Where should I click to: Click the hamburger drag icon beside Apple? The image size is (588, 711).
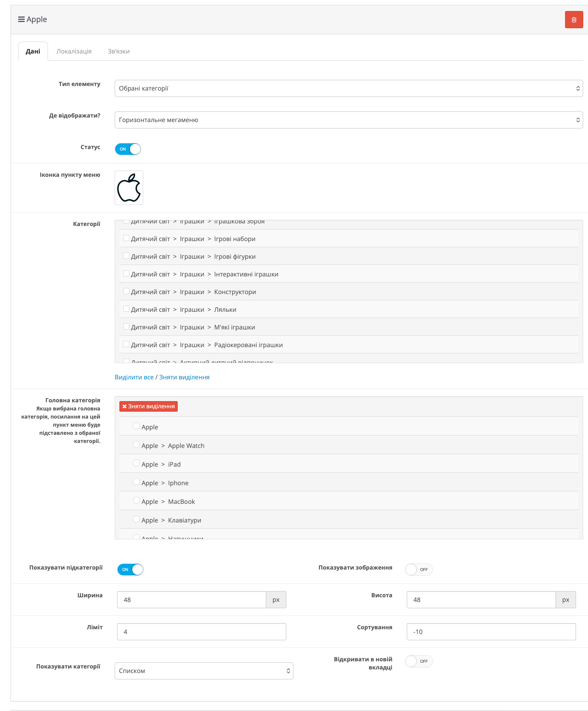click(x=21, y=19)
